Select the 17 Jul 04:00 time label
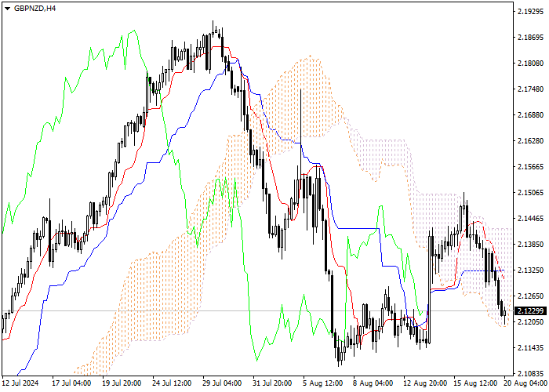 72,383
